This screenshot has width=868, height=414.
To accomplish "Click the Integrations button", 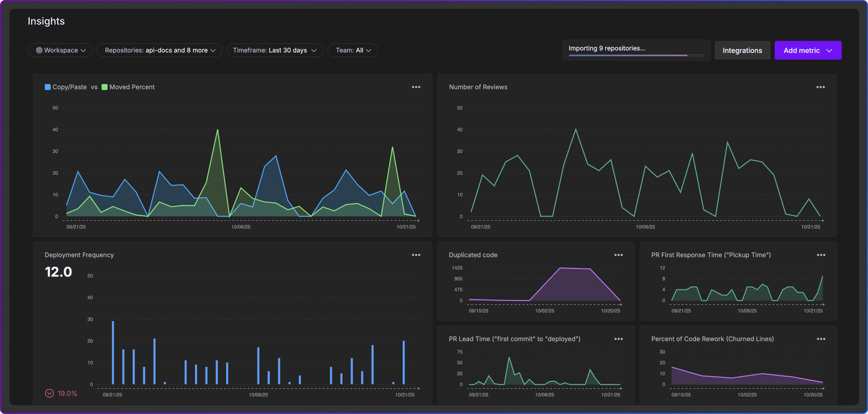I will (742, 51).
